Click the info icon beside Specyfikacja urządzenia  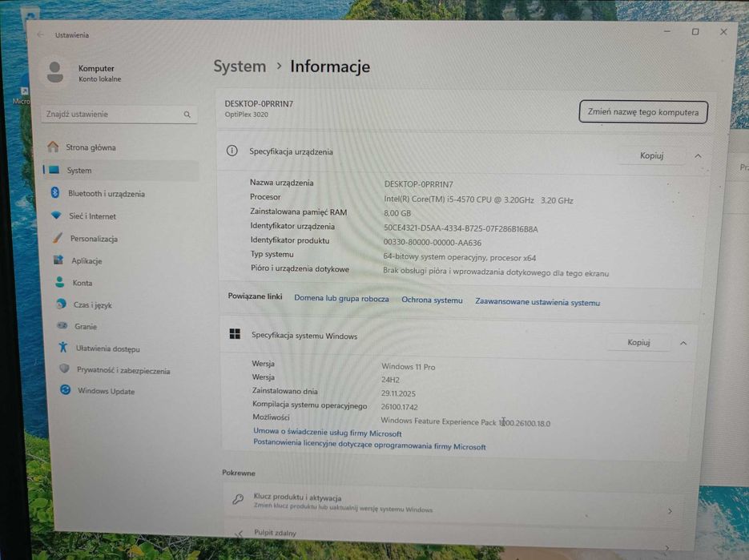point(232,151)
